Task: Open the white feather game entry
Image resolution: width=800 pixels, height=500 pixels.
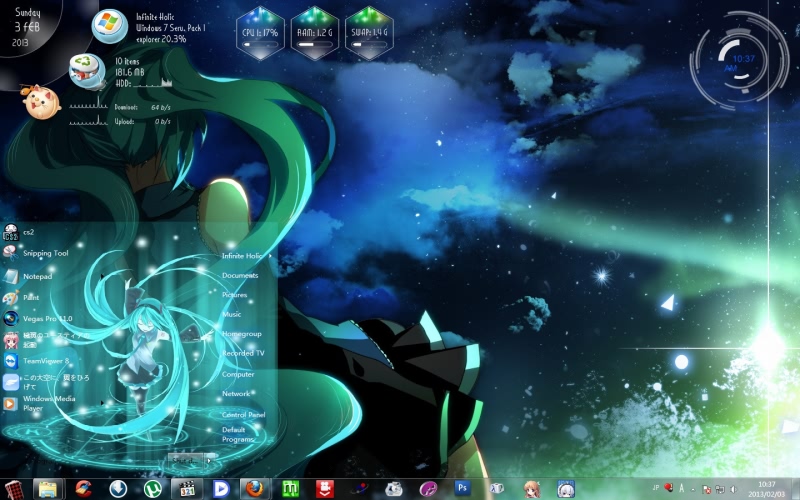Action: click(x=46, y=382)
